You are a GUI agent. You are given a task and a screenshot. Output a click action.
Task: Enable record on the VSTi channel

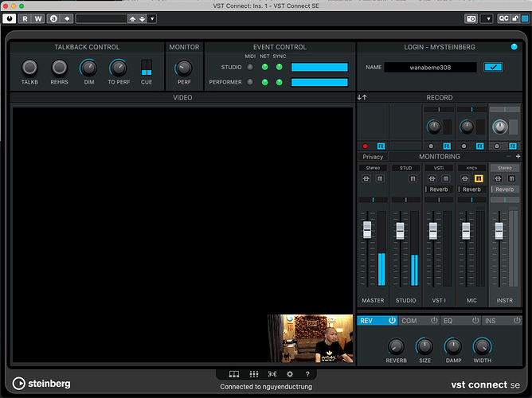coord(431,146)
